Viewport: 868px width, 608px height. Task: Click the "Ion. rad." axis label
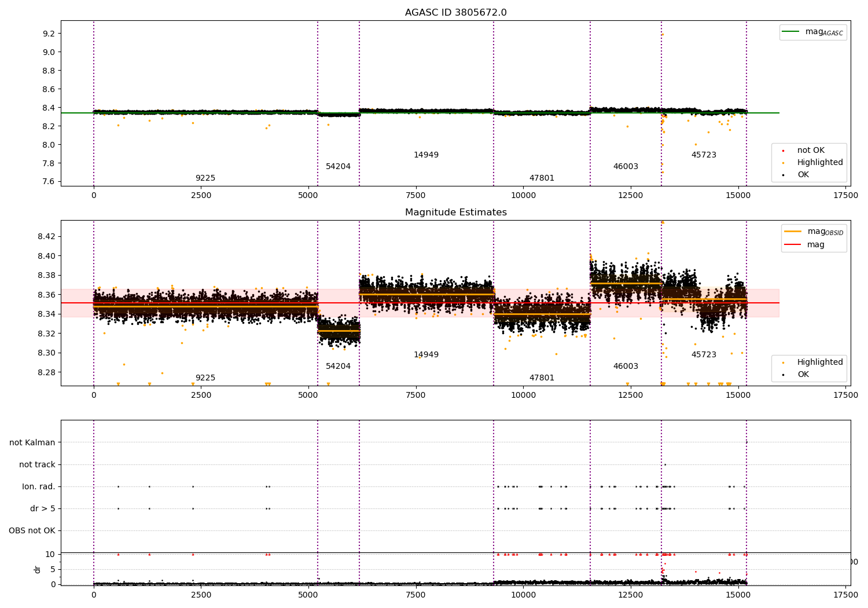click(39, 487)
